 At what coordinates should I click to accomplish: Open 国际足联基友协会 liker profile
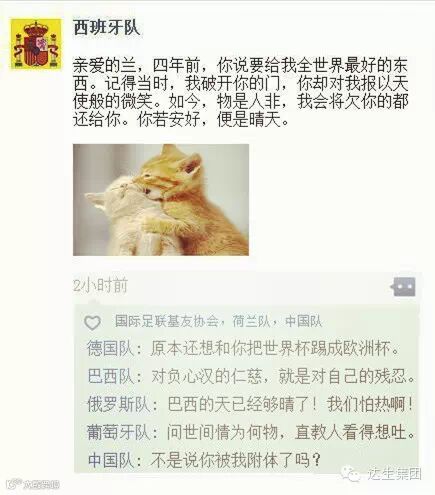(x=166, y=321)
